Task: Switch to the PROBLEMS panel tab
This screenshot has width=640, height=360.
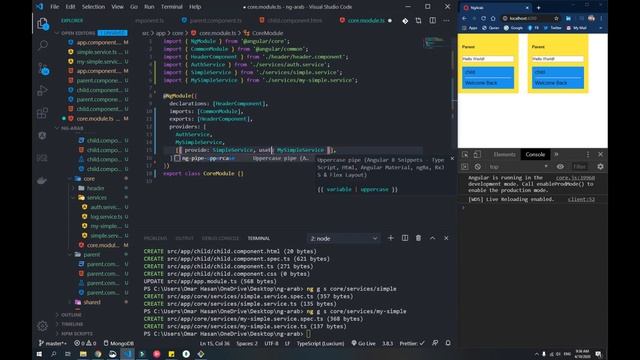Action: pyautogui.click(x=155, y=238)
